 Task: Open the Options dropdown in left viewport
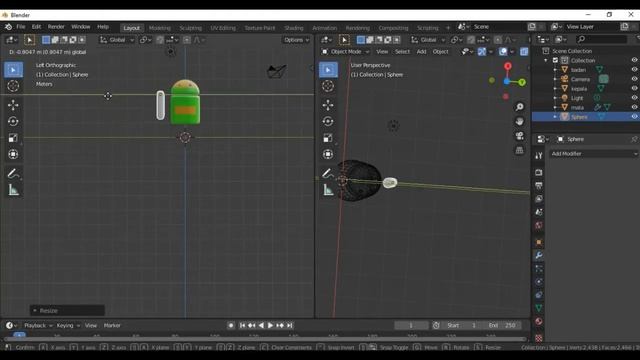tap(296, 40)
